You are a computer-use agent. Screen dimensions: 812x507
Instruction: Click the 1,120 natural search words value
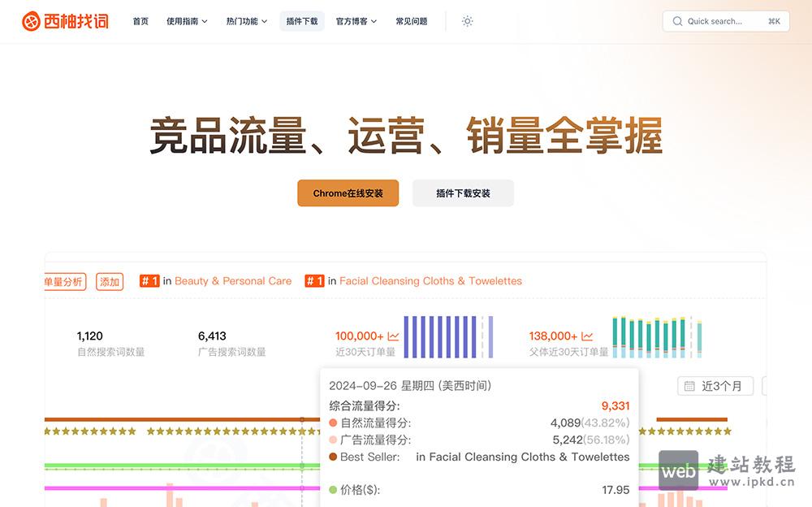point(89,336)
